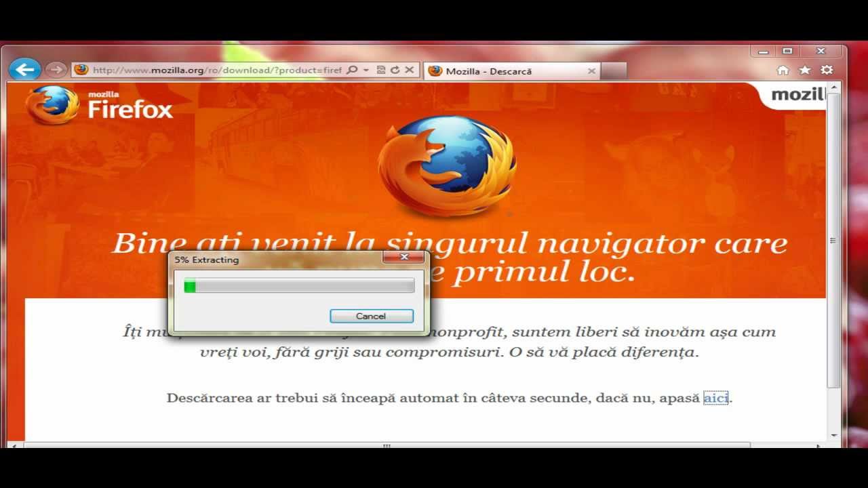Close the Mozilla - Descarcă tab

[x=591, y=71]
